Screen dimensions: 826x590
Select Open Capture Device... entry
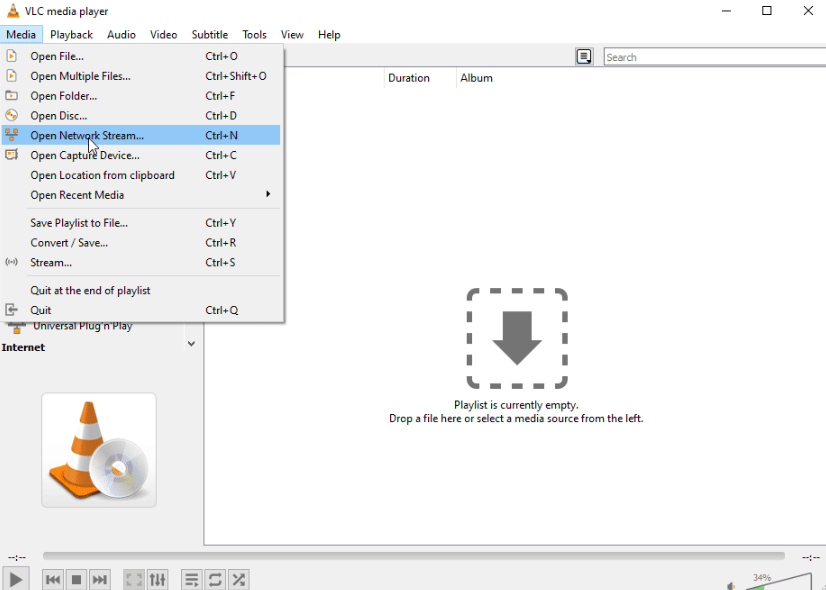[x=141, y=155]
